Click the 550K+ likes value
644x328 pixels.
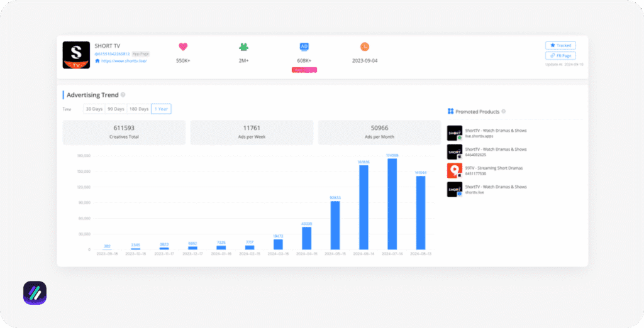tap(183, 61)
